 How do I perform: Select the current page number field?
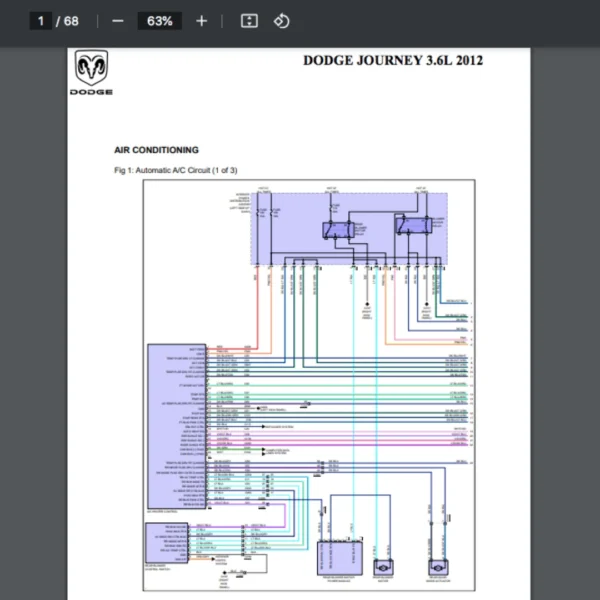click(x=41, y=21)
